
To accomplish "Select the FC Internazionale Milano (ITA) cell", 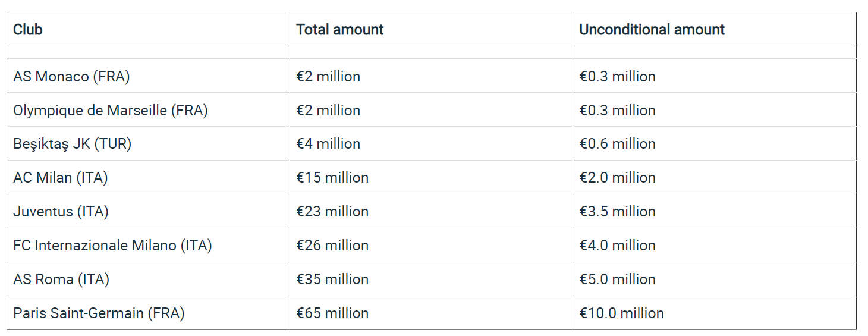I will (148, 245).
